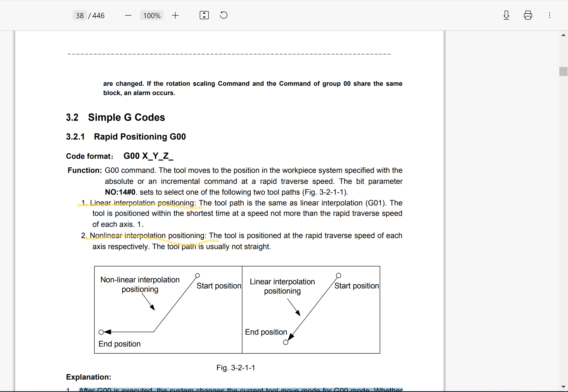
Task: Click the scrollbar down arrow
Action: pyautogui.click(x=563, y=387)
